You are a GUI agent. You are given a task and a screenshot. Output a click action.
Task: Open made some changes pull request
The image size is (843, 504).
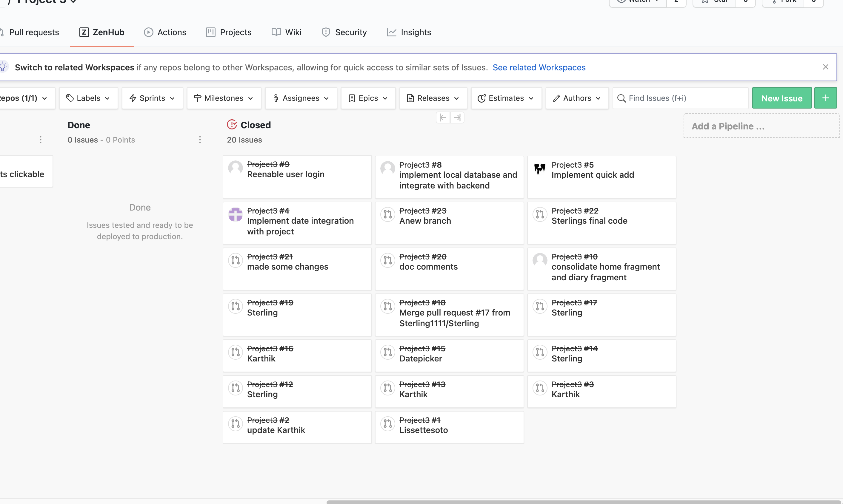pos(297,269)
